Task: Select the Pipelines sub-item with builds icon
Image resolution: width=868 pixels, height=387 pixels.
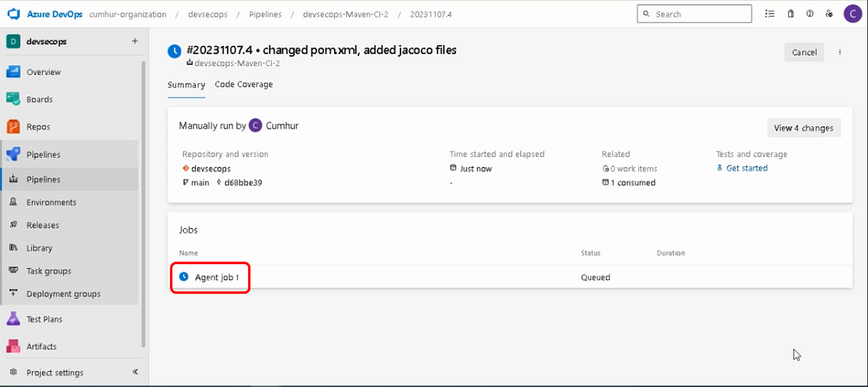Action: pos(43,179)
